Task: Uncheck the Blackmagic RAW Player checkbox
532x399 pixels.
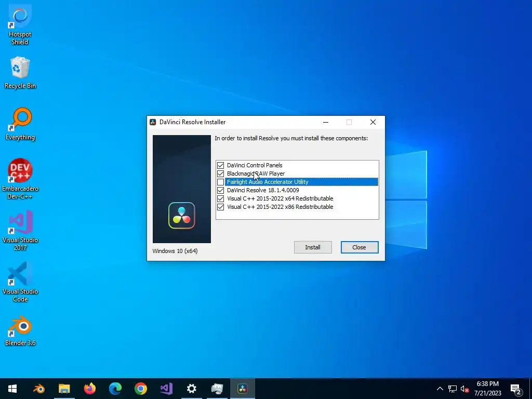Action: [x=220, y=174]
